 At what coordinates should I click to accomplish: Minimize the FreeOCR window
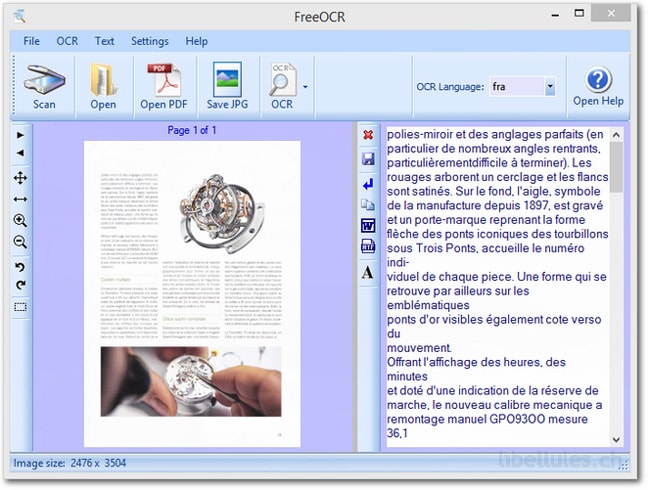click(555, 14)
